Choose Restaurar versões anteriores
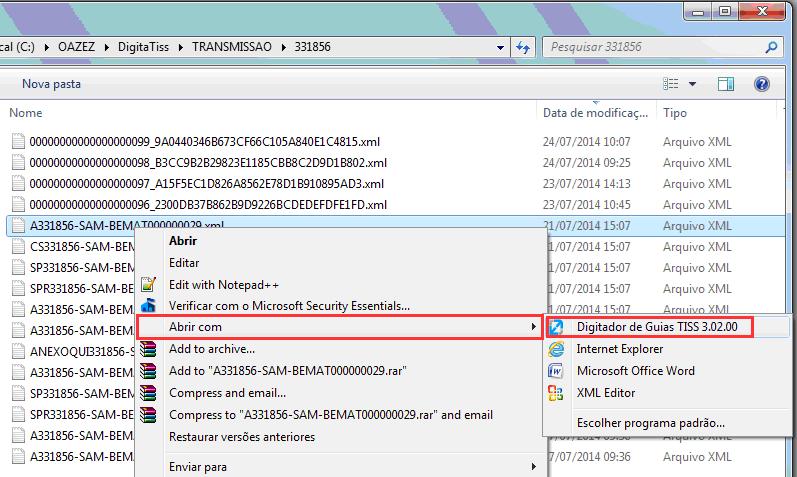797x477 pixels. pos(242,437)
